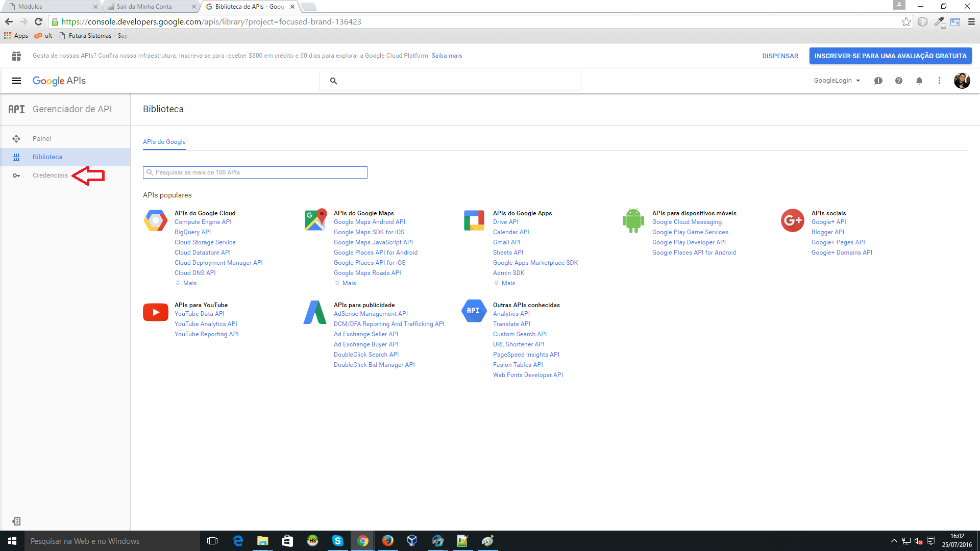This screenshot has height=551, width=980.
Task: Open the Google Cloud Messaging link
Action: (x=687, y=222)
